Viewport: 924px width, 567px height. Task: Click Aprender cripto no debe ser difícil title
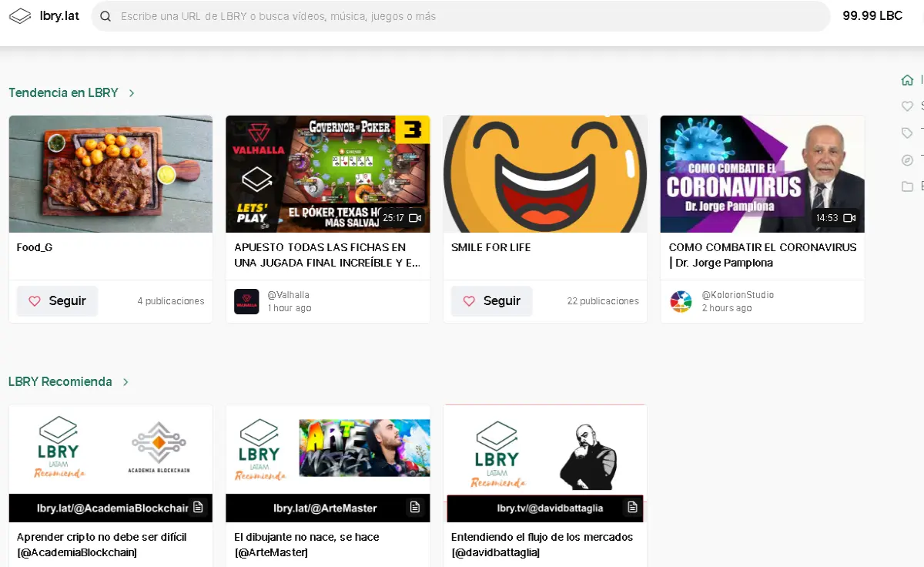[102, 545]
